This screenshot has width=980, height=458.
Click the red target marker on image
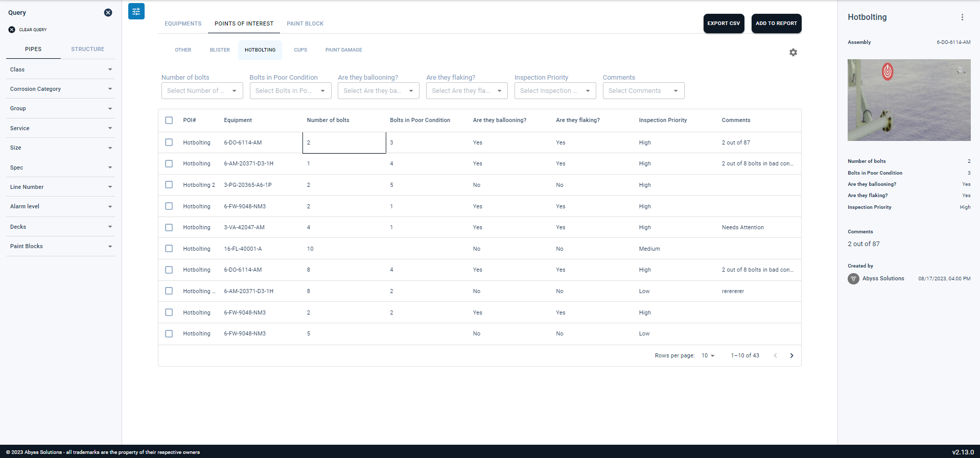pos(888,71)
